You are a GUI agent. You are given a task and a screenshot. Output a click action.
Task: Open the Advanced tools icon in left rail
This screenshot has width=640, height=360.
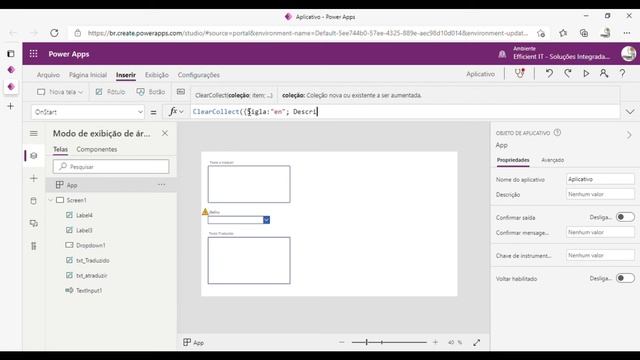click(33, 246)
